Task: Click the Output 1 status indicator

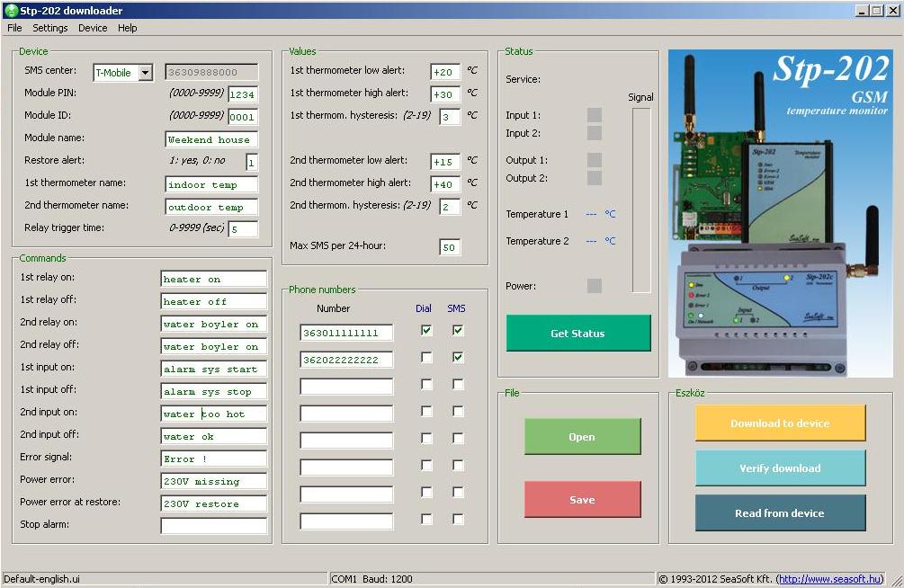Action: (x=595, y=160)
